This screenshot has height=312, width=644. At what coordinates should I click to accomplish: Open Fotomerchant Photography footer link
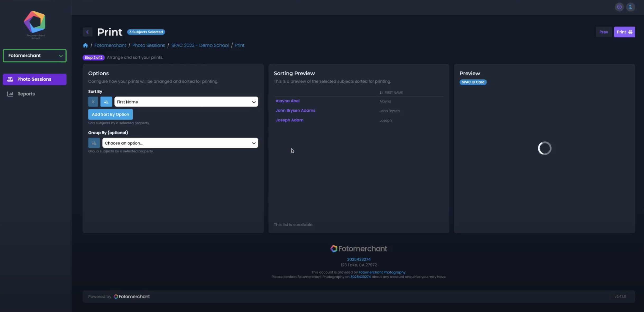382,272
